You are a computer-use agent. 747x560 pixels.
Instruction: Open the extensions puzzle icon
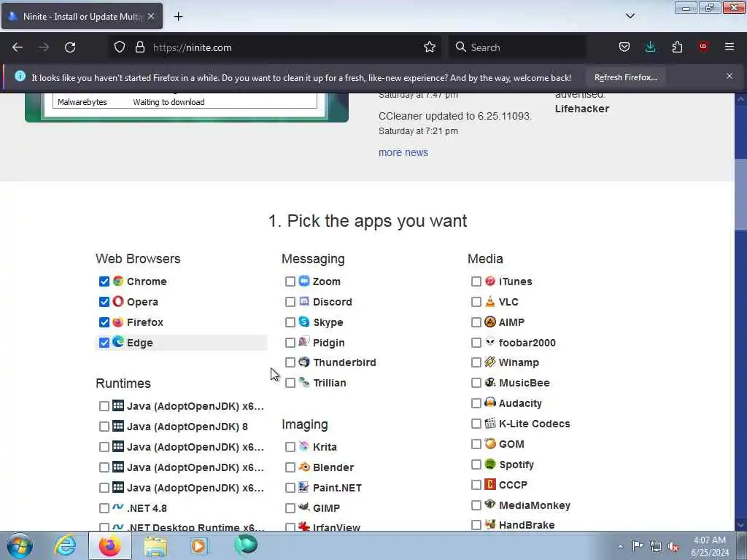[677, 47]
